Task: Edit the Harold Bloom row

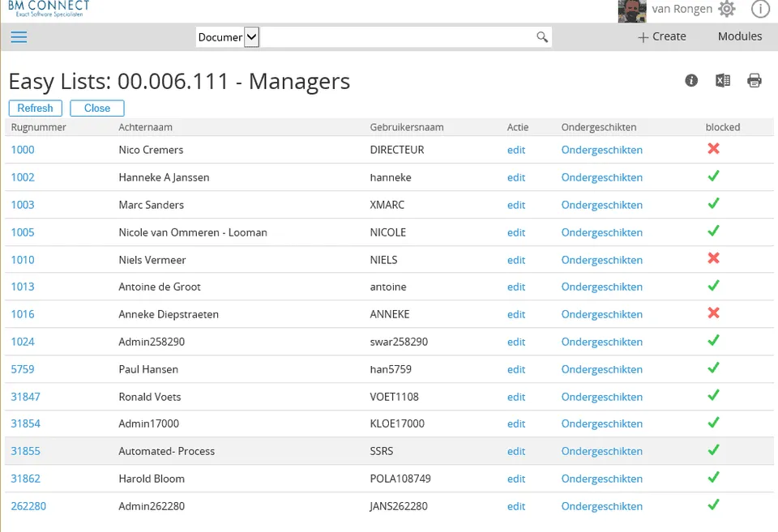Action: (516, 479)
